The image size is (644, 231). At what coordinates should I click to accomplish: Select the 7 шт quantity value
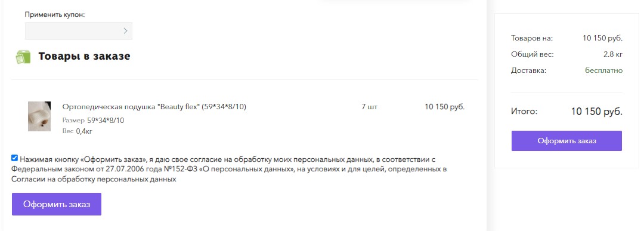coord(369,107)
